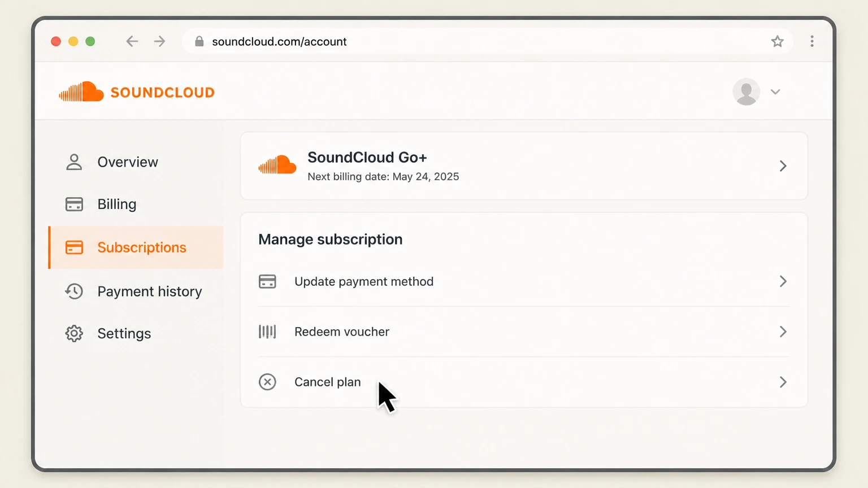The image size is (868, 488).
Task: Click the Next billing date text
Action: tap(383, 177)
